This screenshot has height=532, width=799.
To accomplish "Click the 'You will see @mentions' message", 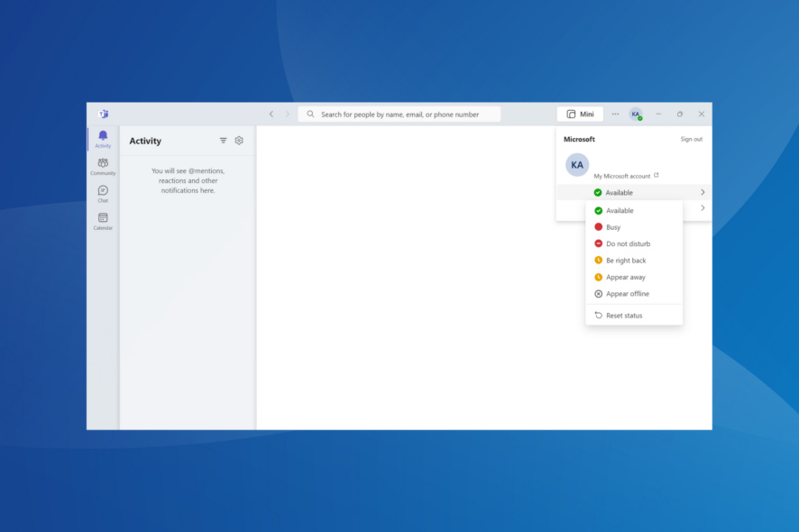I will click(x=188, y=180).
